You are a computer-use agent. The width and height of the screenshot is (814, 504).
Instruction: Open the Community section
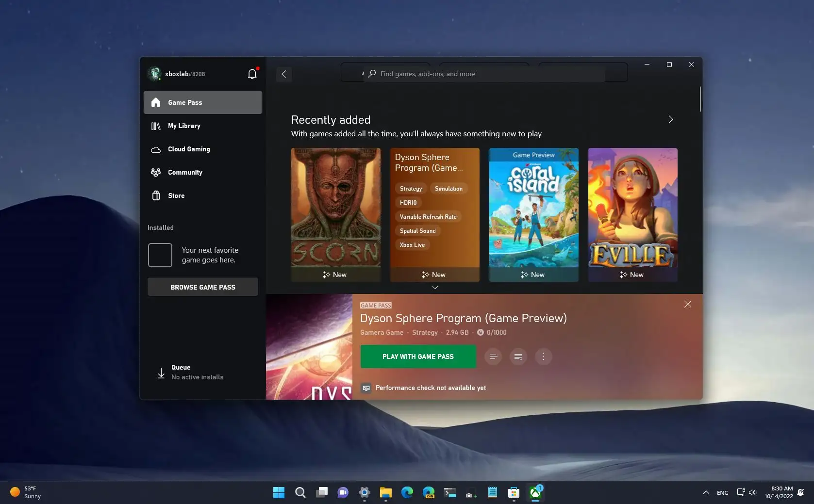203,172
